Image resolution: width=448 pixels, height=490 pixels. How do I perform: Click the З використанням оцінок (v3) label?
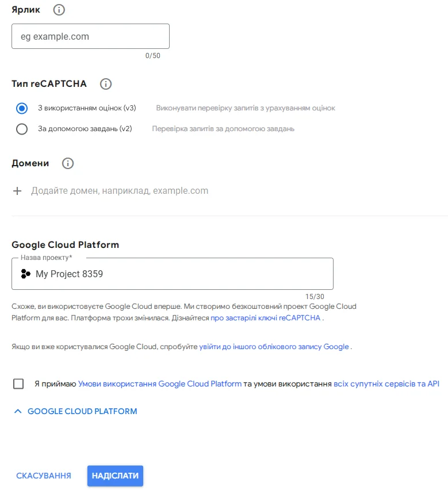pyautogui.click(x=87, y=108)
